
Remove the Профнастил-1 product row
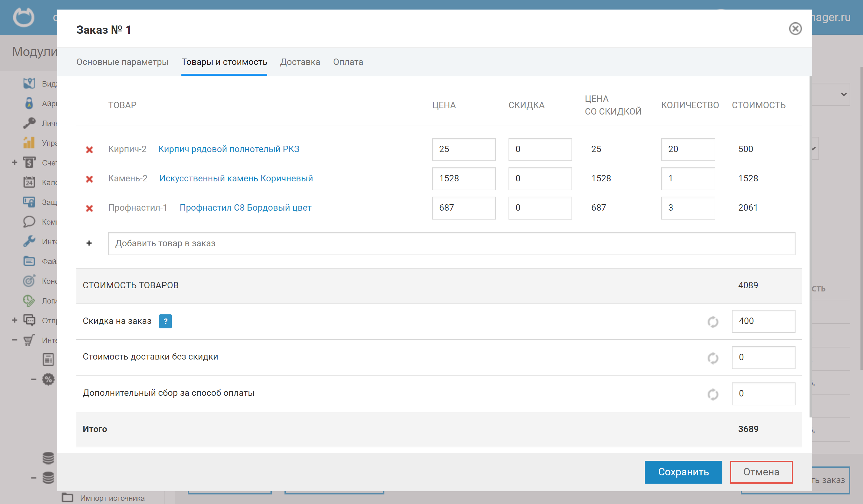point(89,208)
